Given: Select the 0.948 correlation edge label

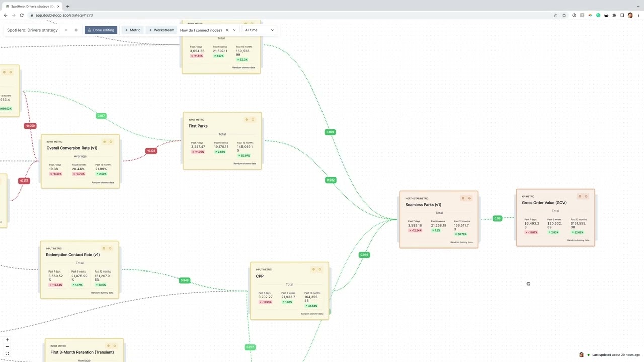Looking at the screenshot, I should (x=185, y=280).
